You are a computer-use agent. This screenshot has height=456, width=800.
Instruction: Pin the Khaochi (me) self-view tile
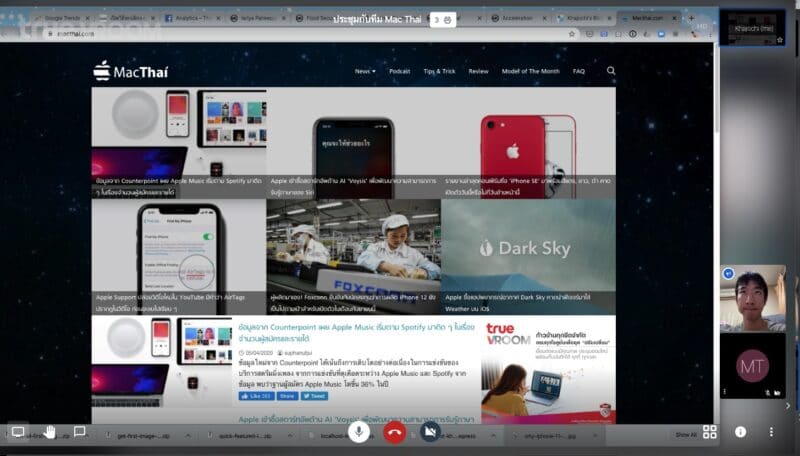[x=753, y=28]
